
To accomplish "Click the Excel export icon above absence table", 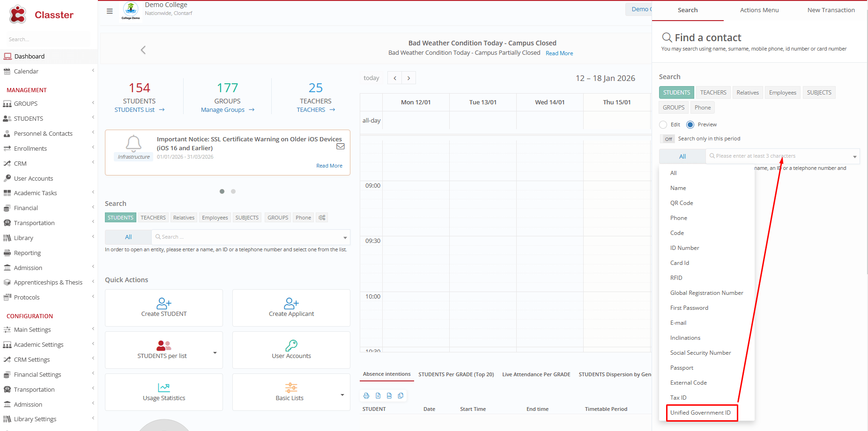I will click(x=378, y=396).
